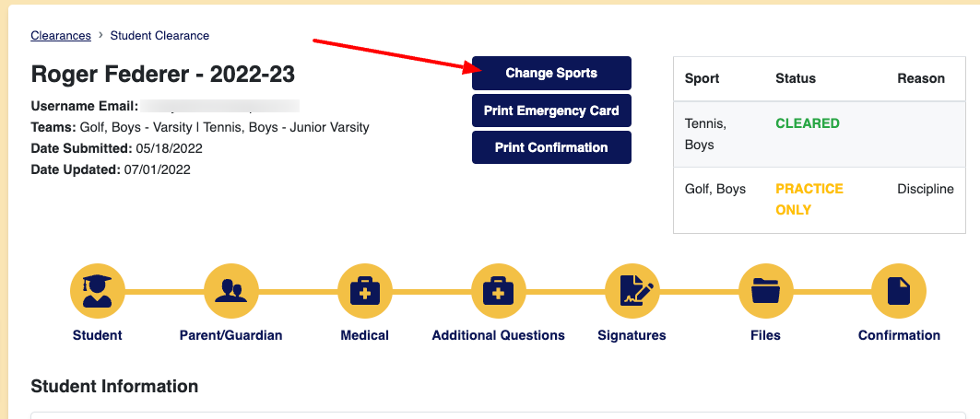This screenshot has width=980, height=419.
Task: Select the Medical kit step icon
Action: (365, 292)
